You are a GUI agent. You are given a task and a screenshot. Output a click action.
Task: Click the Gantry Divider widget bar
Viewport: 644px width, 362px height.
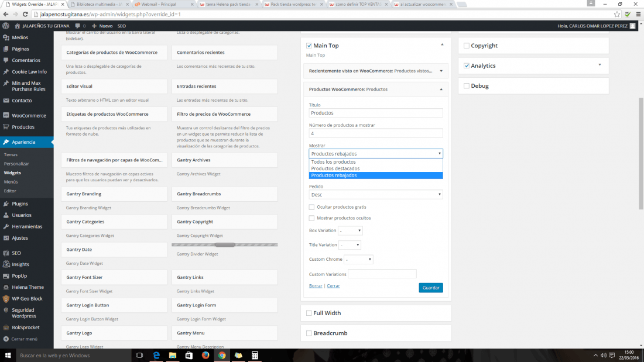tap(225, 245)
